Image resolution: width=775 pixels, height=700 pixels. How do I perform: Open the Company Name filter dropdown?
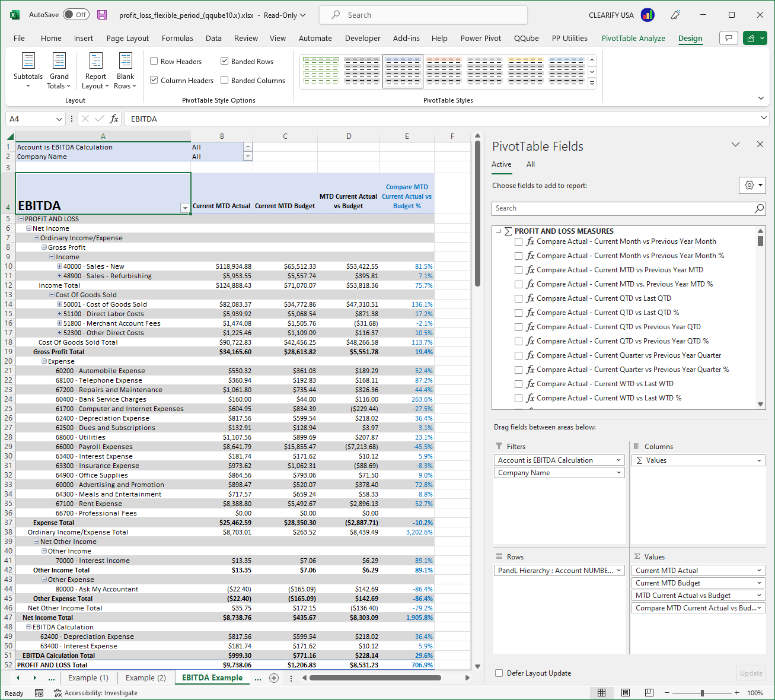[248, 157]
